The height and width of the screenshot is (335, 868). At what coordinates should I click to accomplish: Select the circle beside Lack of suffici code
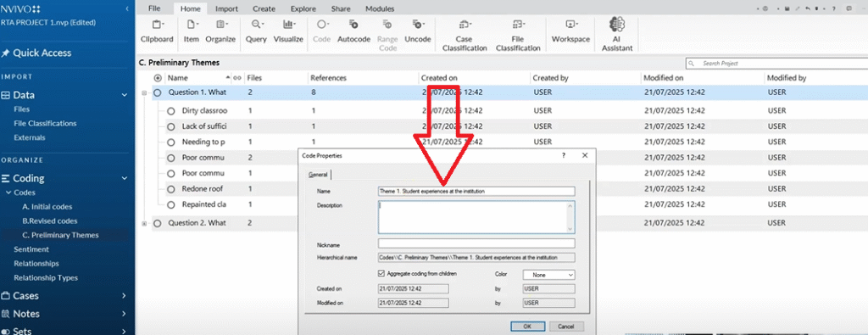(171, 126)
